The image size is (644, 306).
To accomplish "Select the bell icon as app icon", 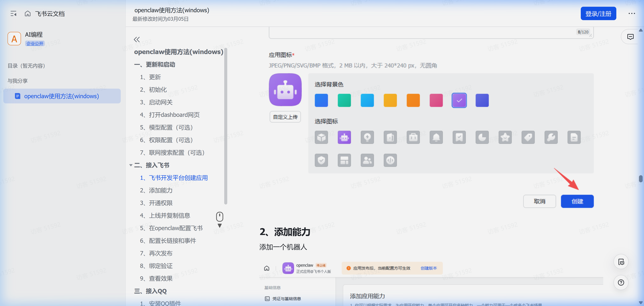I will [x=436, y=137].
